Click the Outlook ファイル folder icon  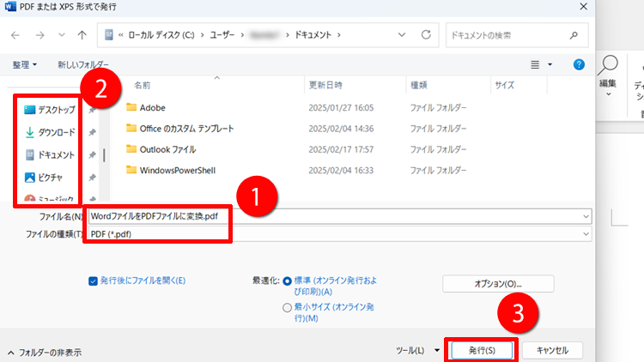click(131, 149)
